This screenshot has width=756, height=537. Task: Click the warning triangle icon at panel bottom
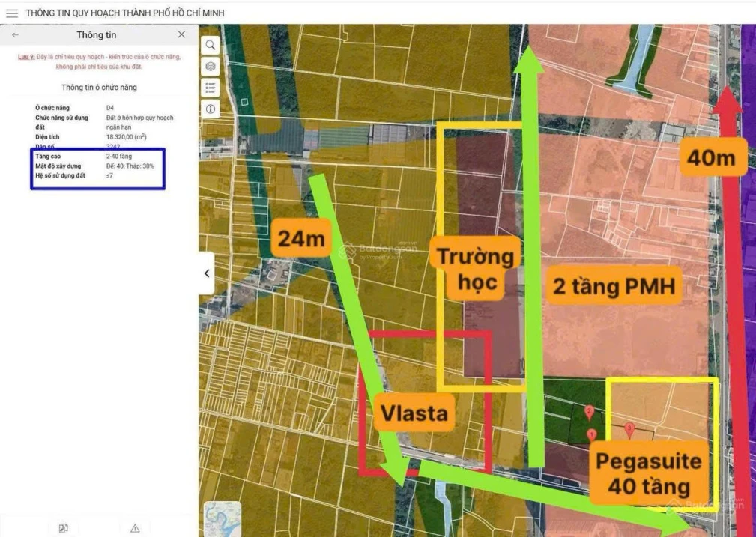coord(135,528)
